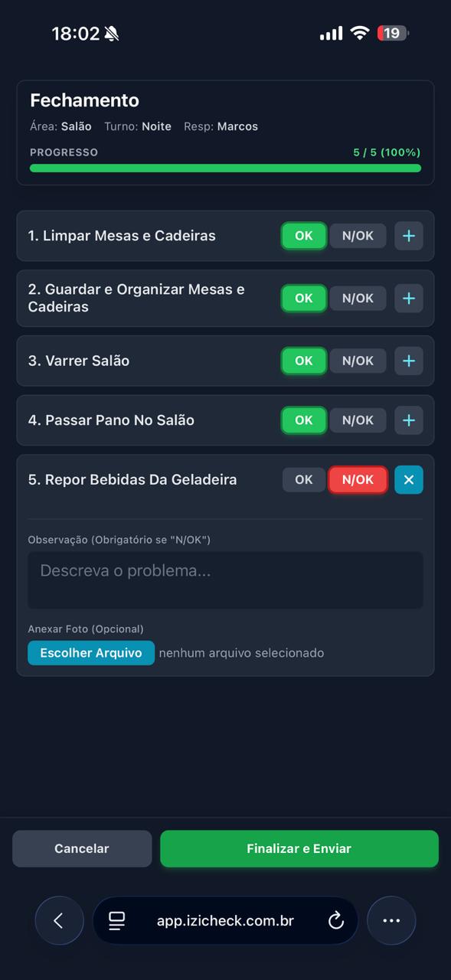This screenshot has height=980, width=451.
Task: Open the browser tab switcher icon
Action: pos(116,920)
